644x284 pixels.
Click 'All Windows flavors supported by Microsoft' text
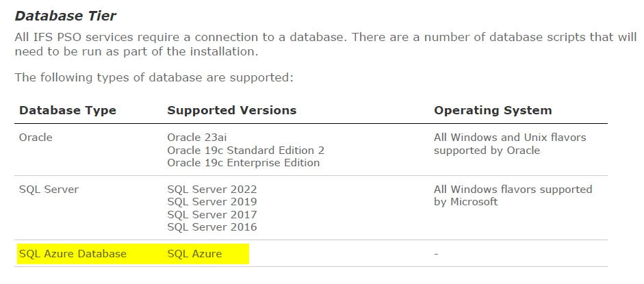pyautogui.click(x=513, y=195)
